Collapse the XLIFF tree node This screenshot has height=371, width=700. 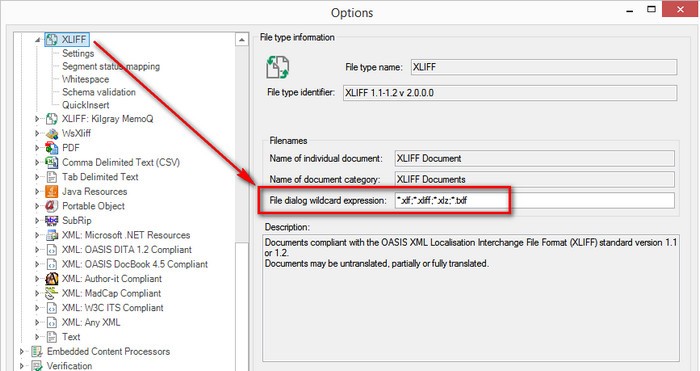point(38,40)
